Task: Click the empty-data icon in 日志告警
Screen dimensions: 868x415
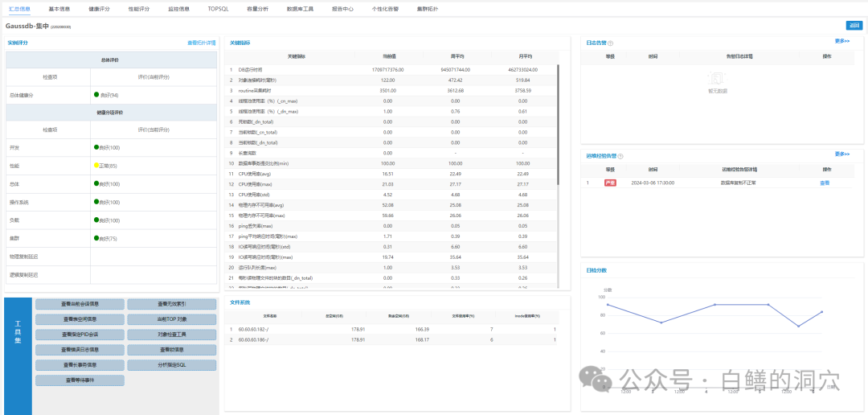Action: (x=718, y=77)
